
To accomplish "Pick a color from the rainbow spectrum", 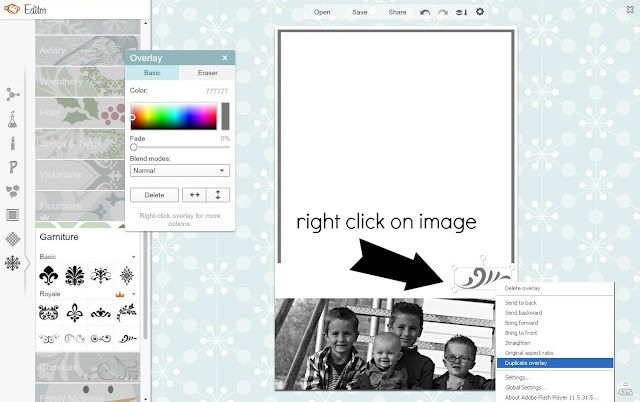I will coord(174,116).
